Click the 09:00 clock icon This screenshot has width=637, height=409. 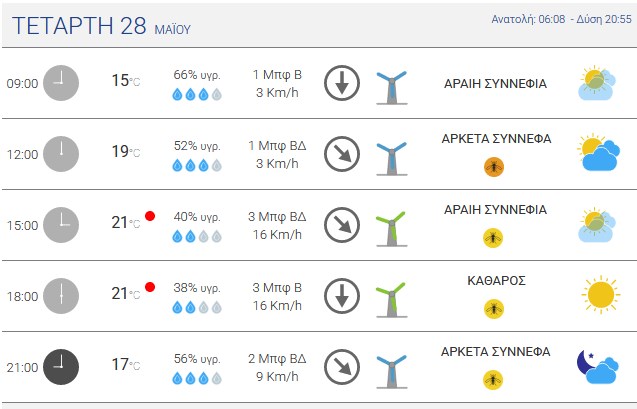tap(61, 83)
